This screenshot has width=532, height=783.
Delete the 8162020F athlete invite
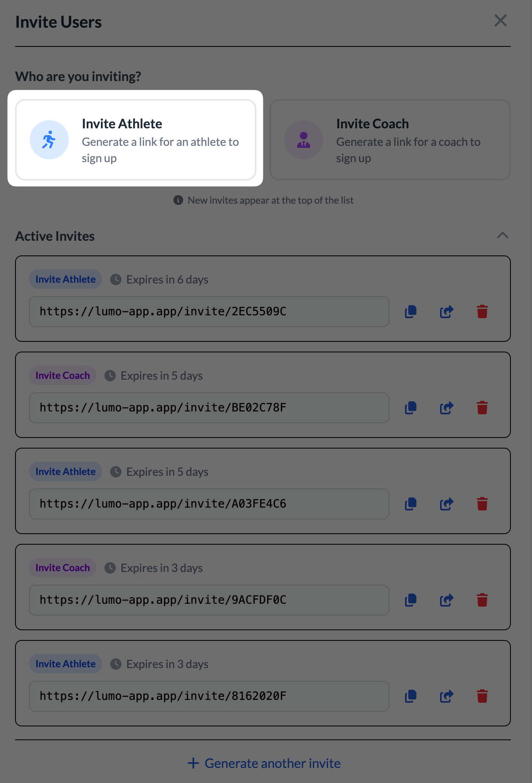[482, 696]
